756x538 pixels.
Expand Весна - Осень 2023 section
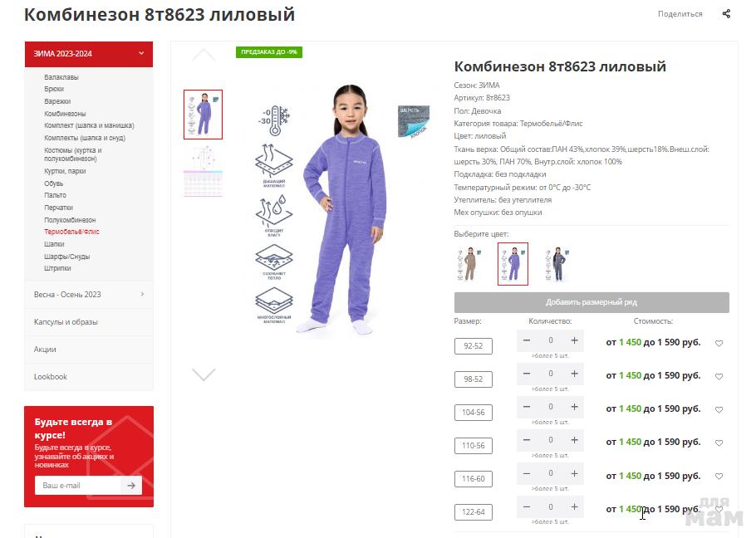click(x=89, y=294)
